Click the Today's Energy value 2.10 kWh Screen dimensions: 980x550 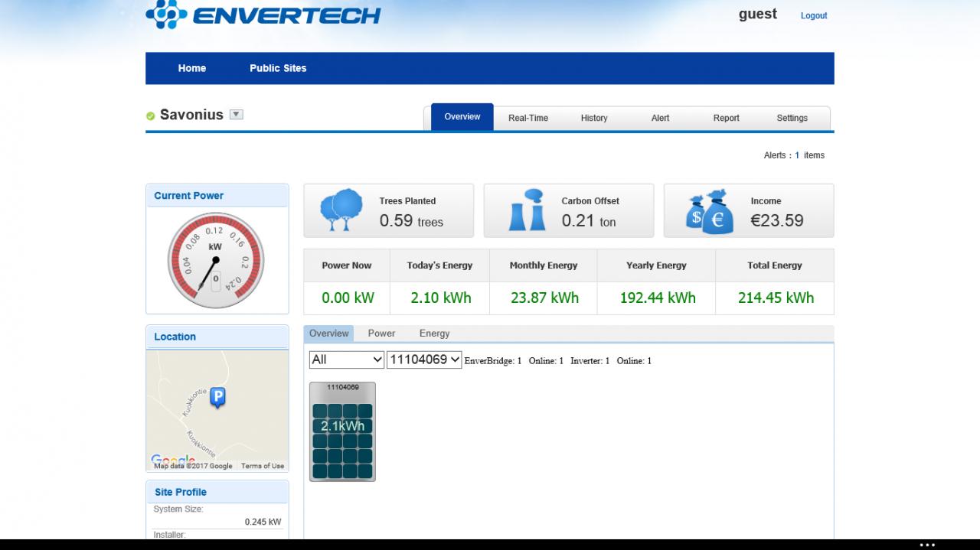[441, 298]
